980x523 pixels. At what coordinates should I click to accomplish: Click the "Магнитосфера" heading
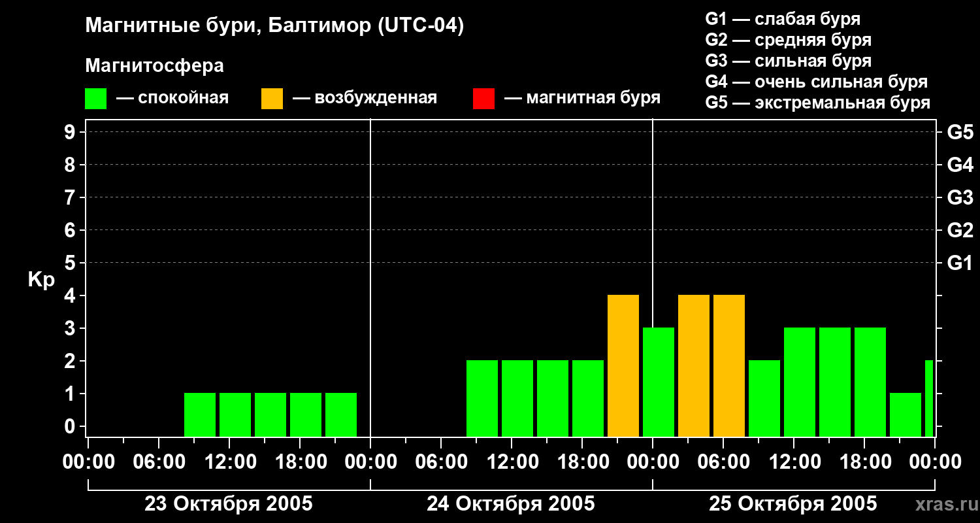pos(154,66)
